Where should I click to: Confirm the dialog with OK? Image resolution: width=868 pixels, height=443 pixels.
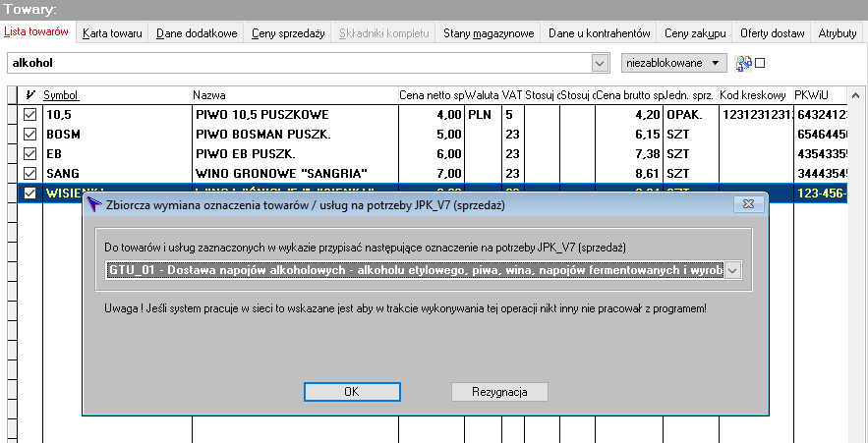(x=352, y=392)
